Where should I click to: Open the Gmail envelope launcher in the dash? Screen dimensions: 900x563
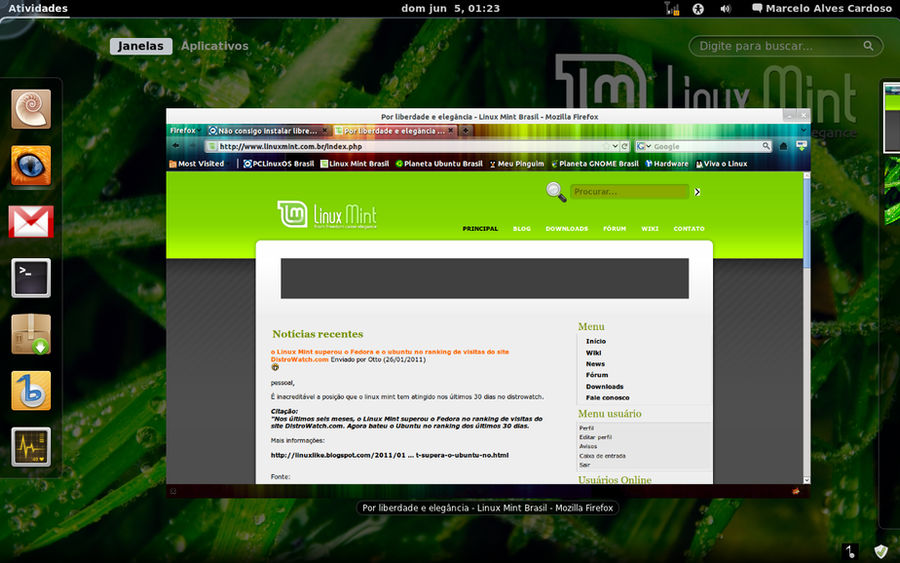point(31,222)
